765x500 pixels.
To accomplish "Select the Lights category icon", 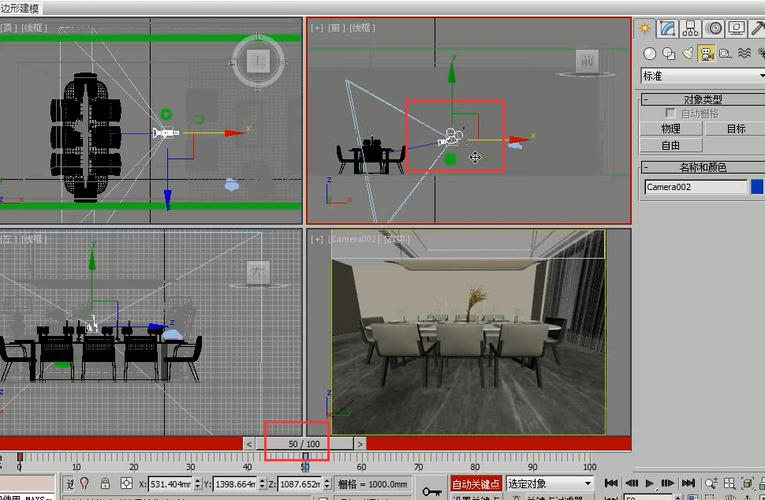I will (x=687, y=53).
